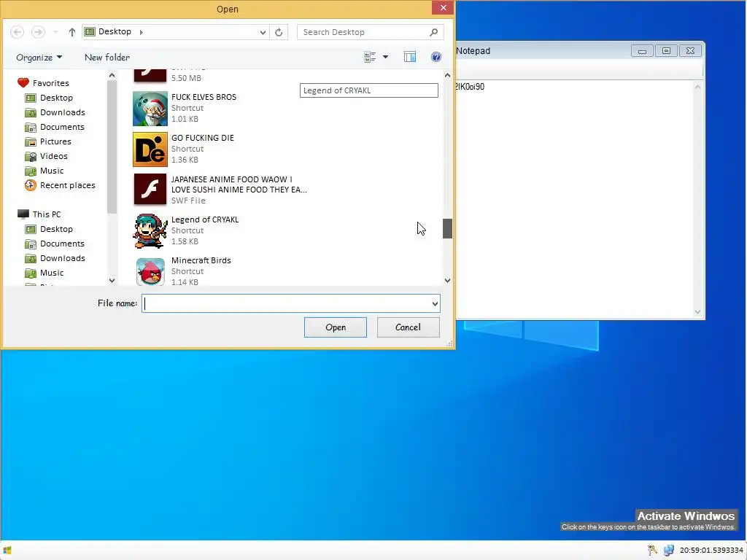Close the Open dialog
Viewport: 747px width, 560px height.
pyautogui.click(x=443, y=7)
